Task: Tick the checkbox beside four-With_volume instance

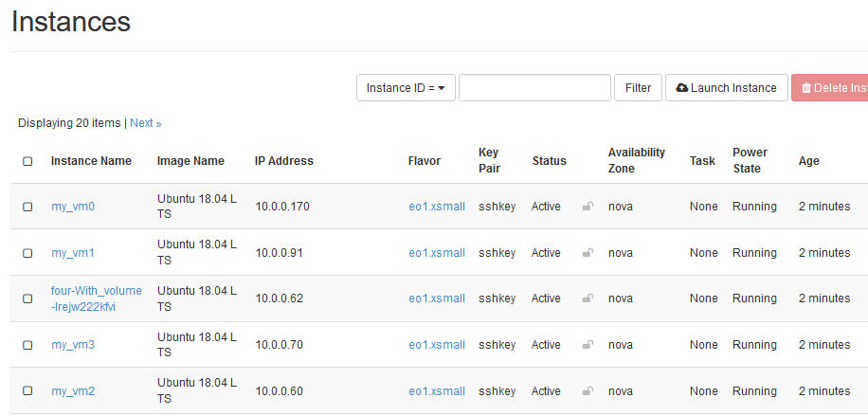Action: [27, 298]
